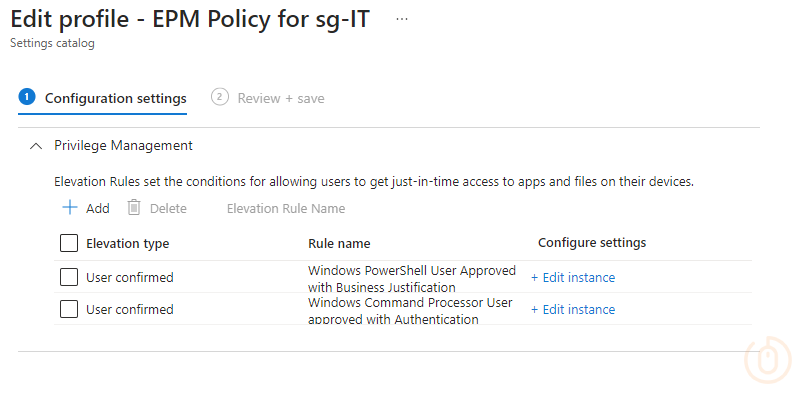The width and height of the screenshot is (808, 400).
Task: Click the Configure settings column header
Action: 592,243
